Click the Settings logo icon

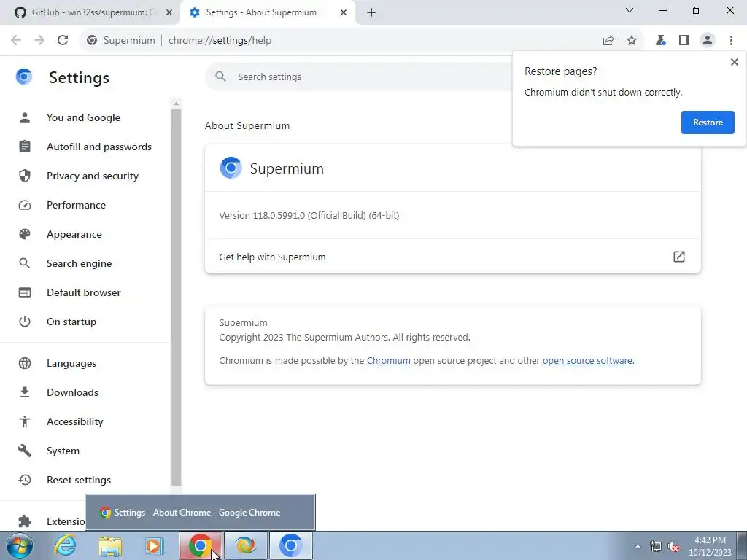click(24, 77)
